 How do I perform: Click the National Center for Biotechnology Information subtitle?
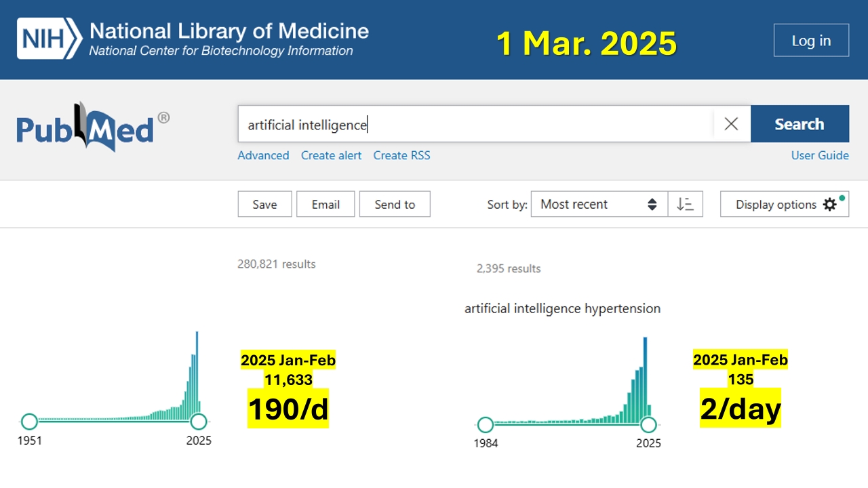221,51
